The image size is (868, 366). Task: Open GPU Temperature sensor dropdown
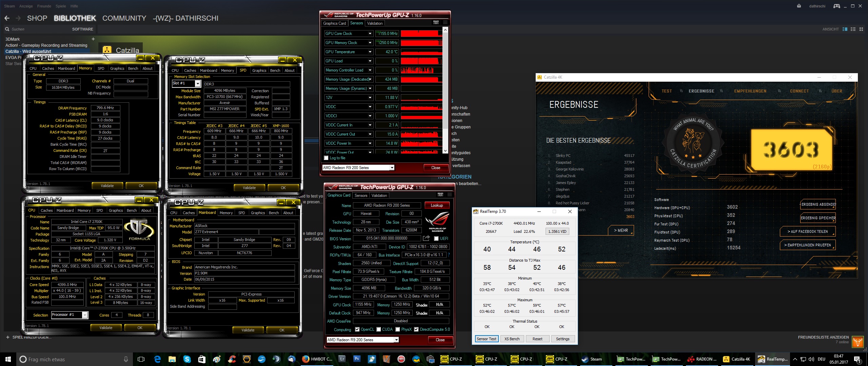370,52
